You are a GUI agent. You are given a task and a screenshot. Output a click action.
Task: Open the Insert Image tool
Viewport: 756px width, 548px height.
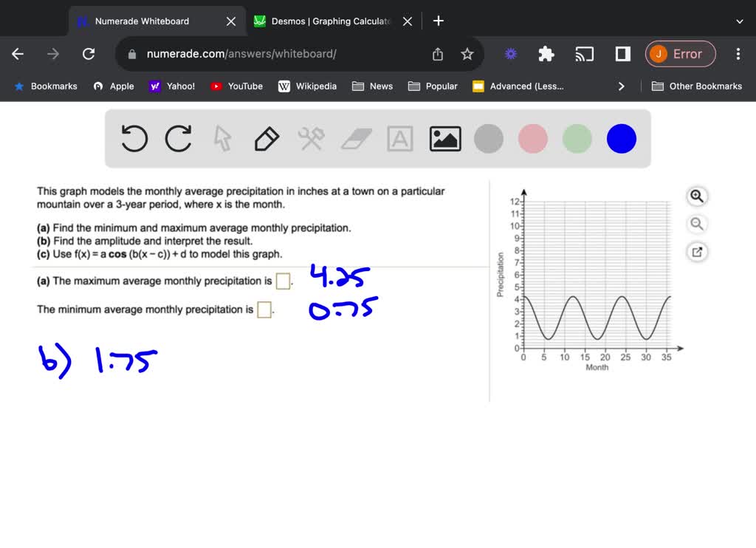click(x=444, y=138)
